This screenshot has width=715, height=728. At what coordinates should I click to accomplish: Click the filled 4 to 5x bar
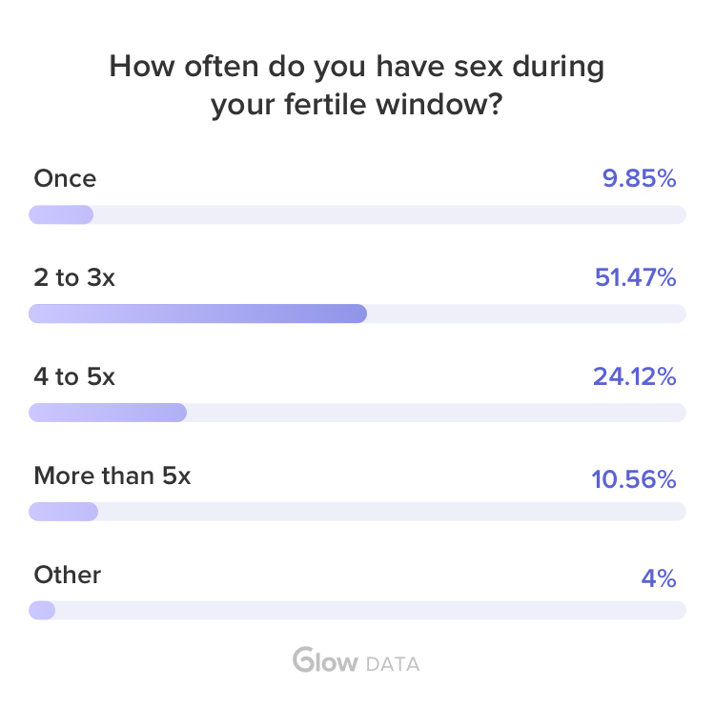[x=108, y=413]
